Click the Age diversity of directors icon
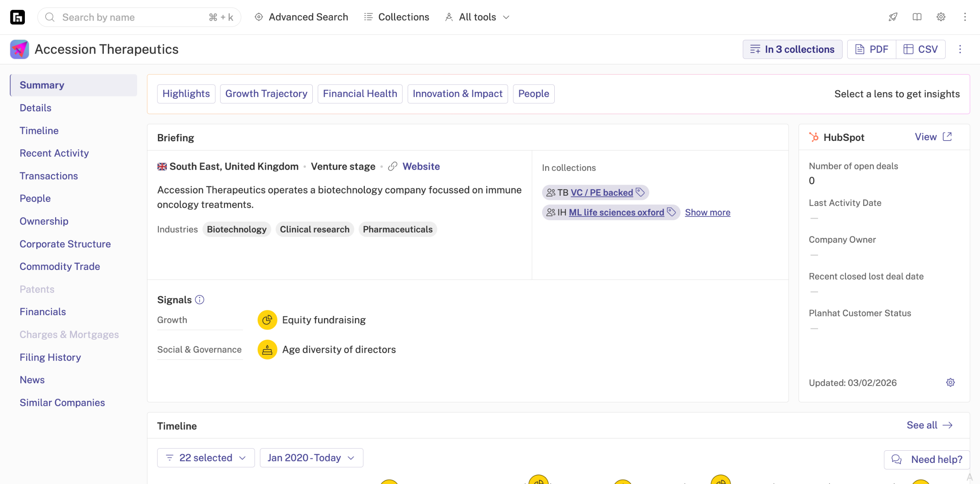The image size is (980, 484). [x=267, y=349]
